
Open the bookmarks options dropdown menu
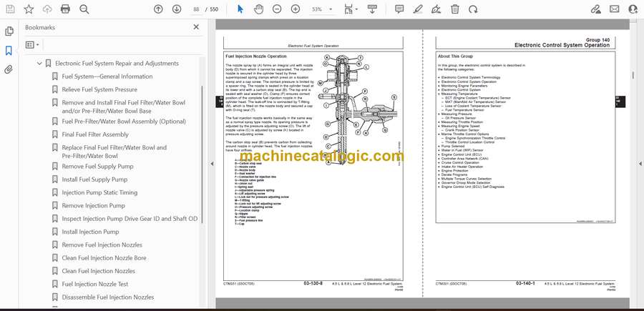pos(33,44)
